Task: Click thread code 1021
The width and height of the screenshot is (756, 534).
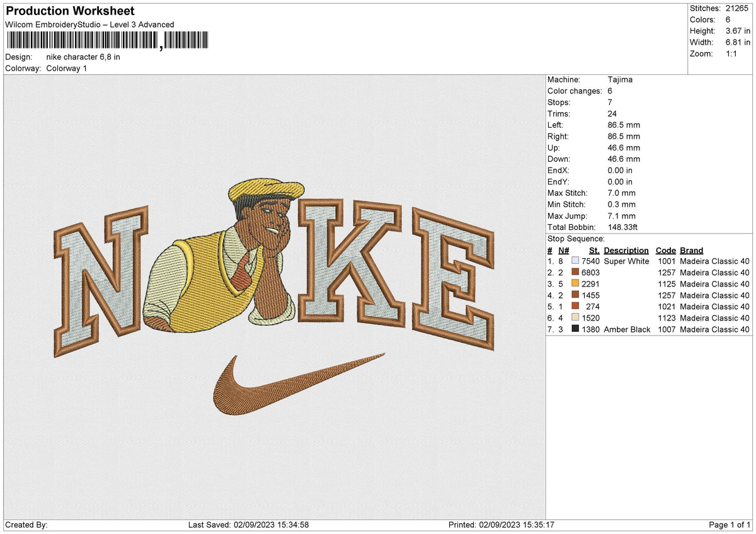Action: pos(667,306)
